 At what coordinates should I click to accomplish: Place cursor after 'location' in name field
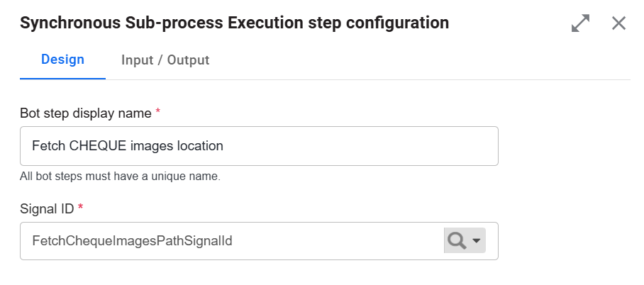coord(224,146)
